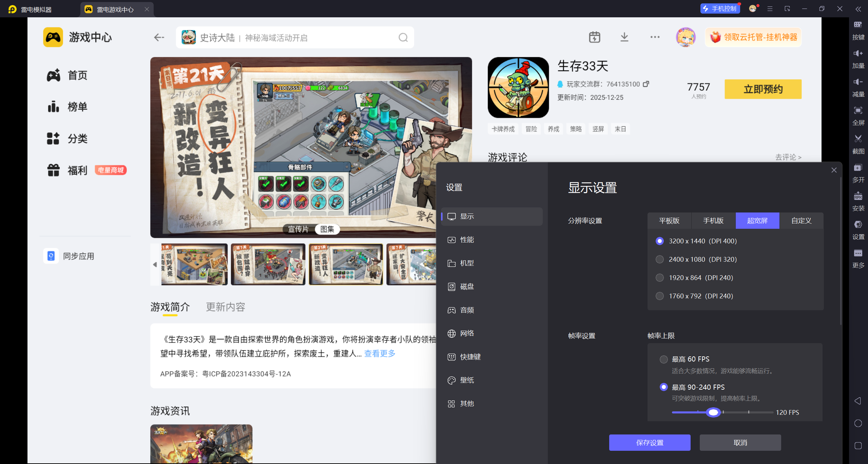
Task: Select 2400 x 1080 (DPI 320) resolution
Action: [660, 259]
